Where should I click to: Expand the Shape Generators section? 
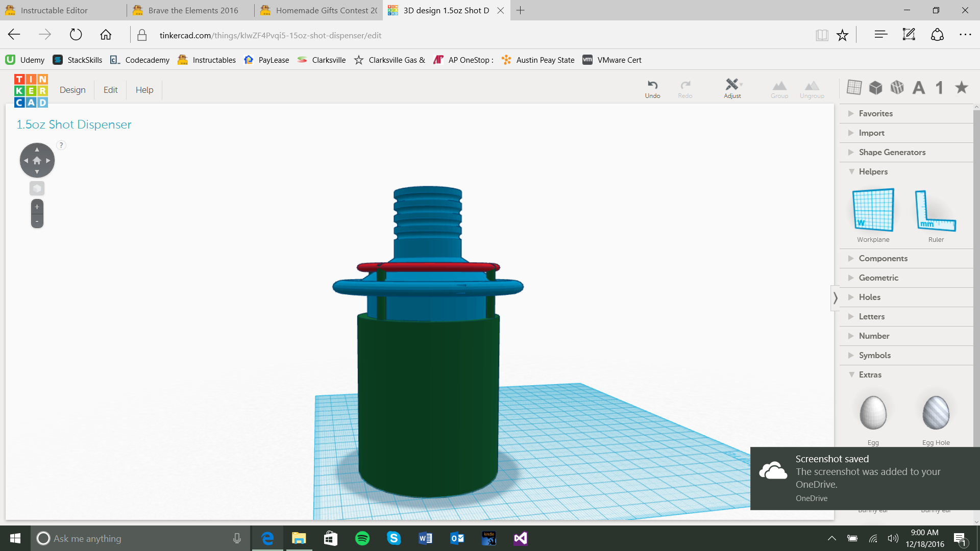892,152
